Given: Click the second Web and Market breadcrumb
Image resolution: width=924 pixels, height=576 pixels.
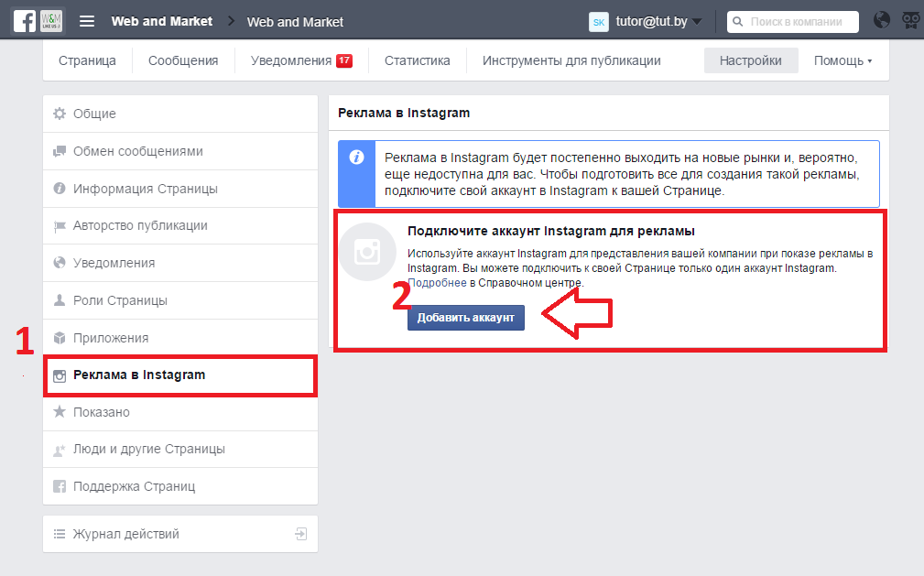Looking at the screenshot, I should [295, 22].
